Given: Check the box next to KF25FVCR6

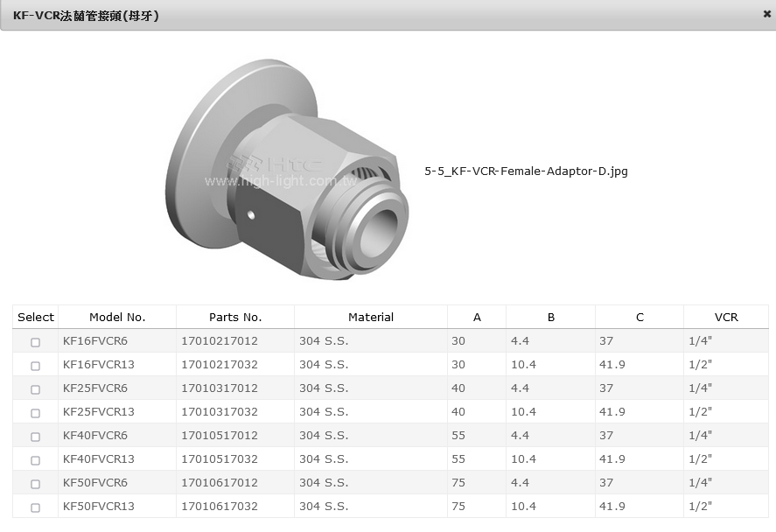Looking at the screenshot, I should (36, 389).
